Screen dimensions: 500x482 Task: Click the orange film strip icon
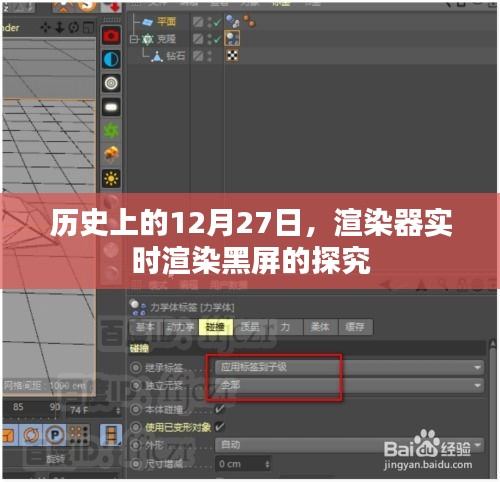(111, 435)
